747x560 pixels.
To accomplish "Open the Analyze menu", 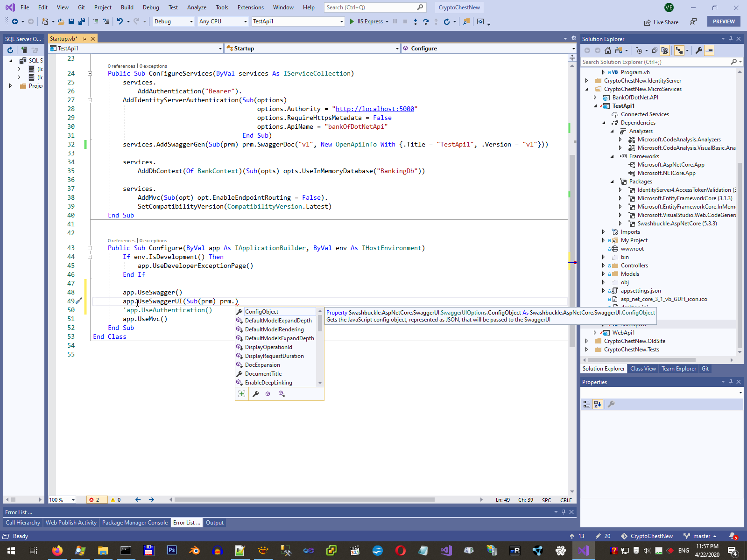I will pos(197,7).
